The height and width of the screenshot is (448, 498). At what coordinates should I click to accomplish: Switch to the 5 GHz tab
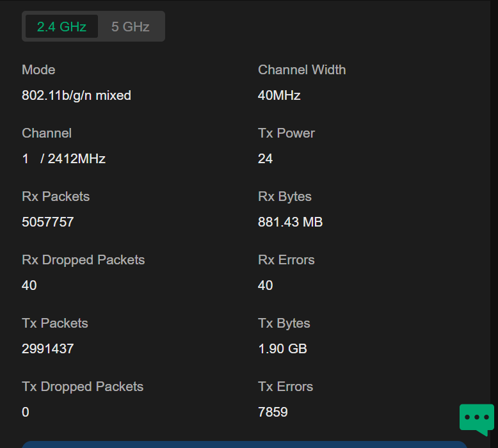(130, 27)
